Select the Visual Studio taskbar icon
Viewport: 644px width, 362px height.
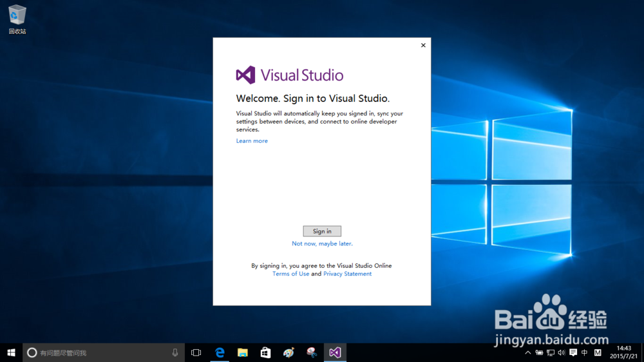pyautogui.click(x=335, y=352)
